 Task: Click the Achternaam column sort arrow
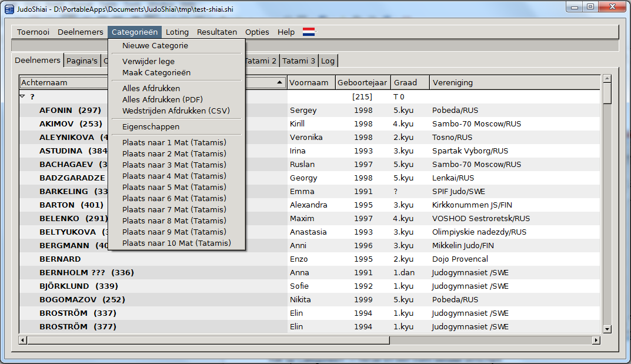(279, 83)
